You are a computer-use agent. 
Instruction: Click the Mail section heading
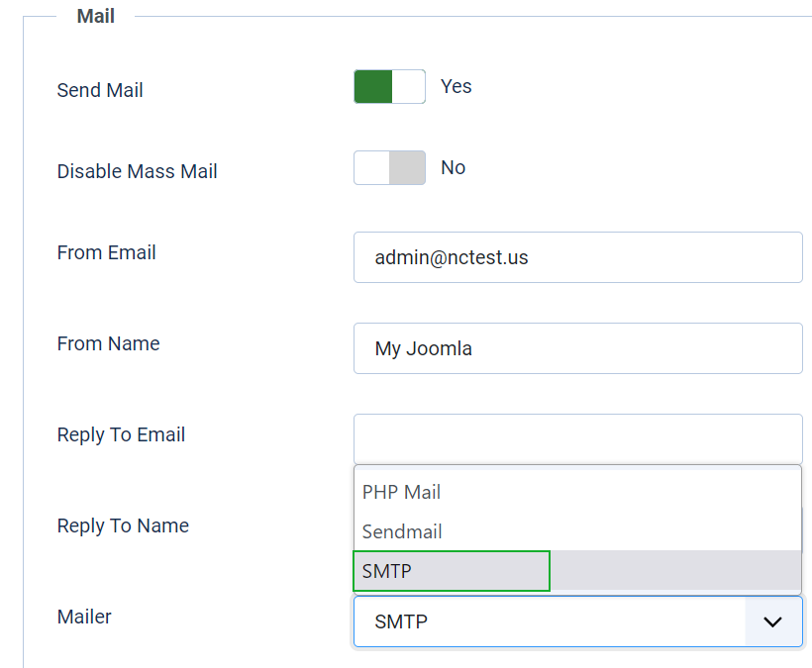[x=96, y=16]
